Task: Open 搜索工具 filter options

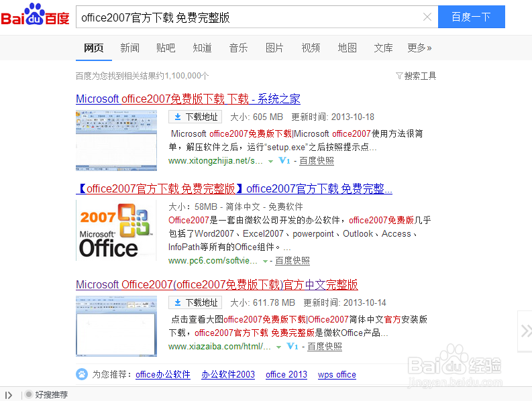Action: pyautogui.click(x=416, y=76)
